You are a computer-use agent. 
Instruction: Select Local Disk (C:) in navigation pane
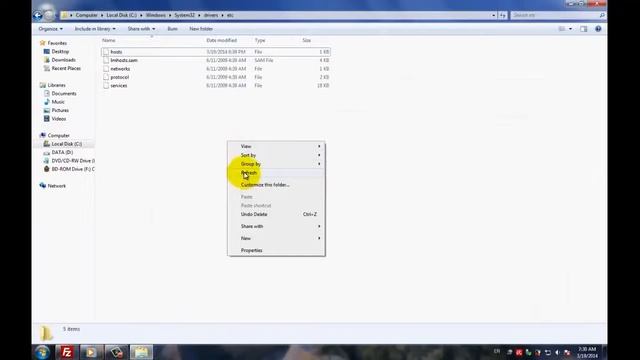(67, 144)
